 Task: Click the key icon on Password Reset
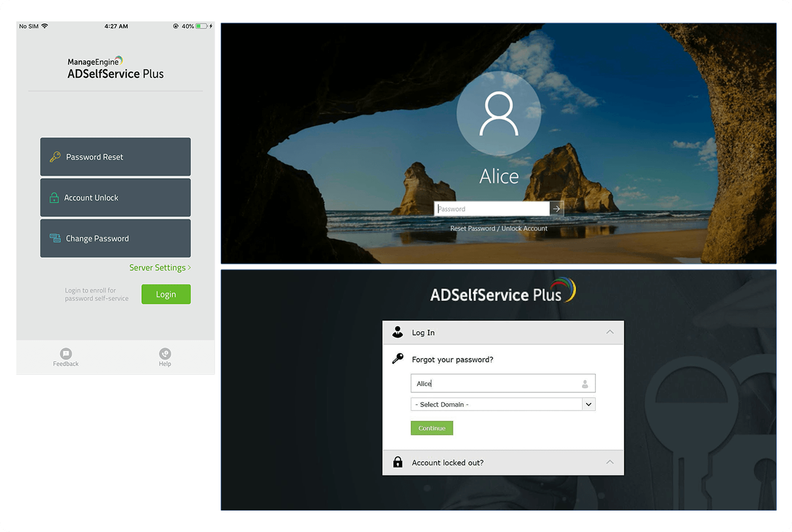point(55,157)
